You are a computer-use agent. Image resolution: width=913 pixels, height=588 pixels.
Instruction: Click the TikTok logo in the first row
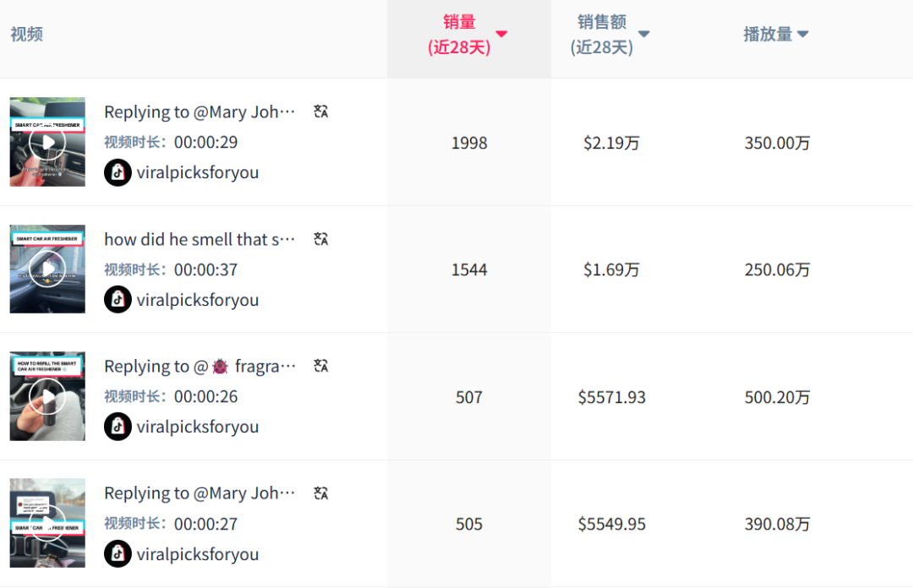tap(118, 172)
